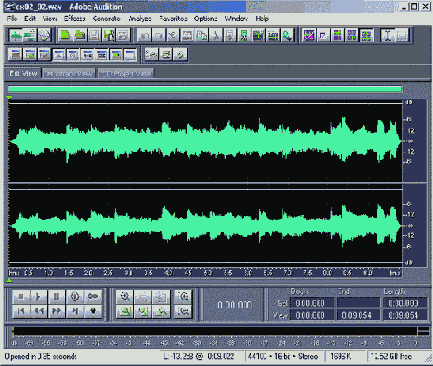Click the View Length time field
Image resolution: width=433 pixels, height=366 pixels.
point(405,315)
